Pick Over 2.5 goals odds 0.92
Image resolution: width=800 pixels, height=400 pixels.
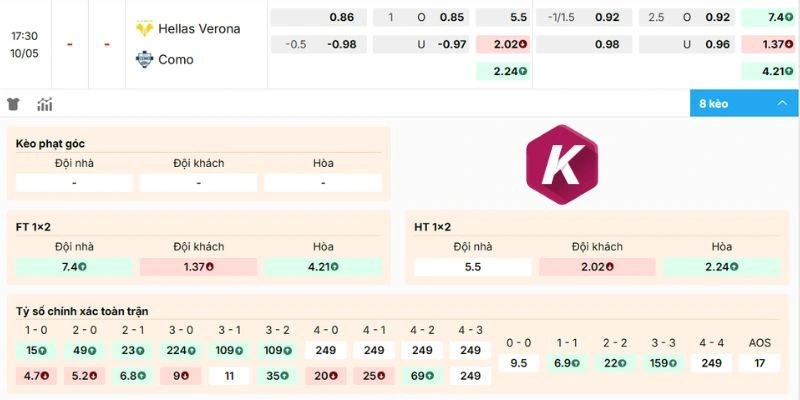[687, 17]
